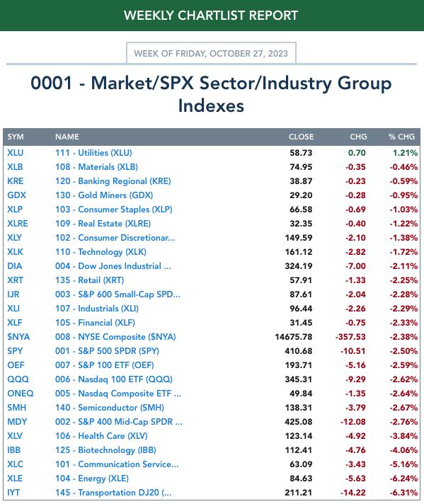The width and height of the screenshot is (424, 504).
Task: Sort table by % CHG column header
Action: (401, 137)
